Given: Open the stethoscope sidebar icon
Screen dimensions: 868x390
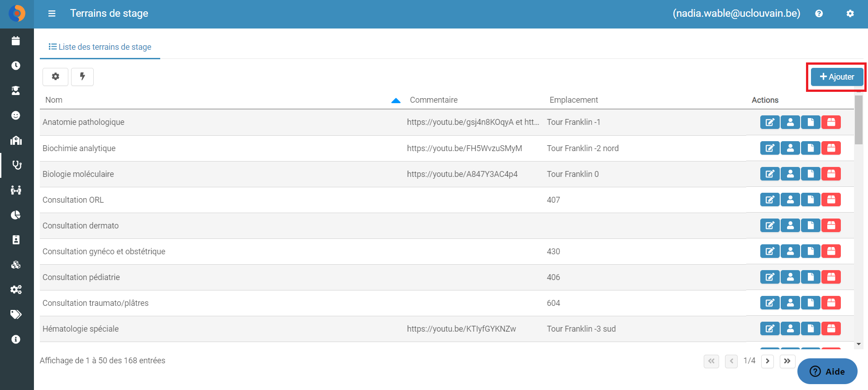Looking at the screenshot, I should [17, 165].
